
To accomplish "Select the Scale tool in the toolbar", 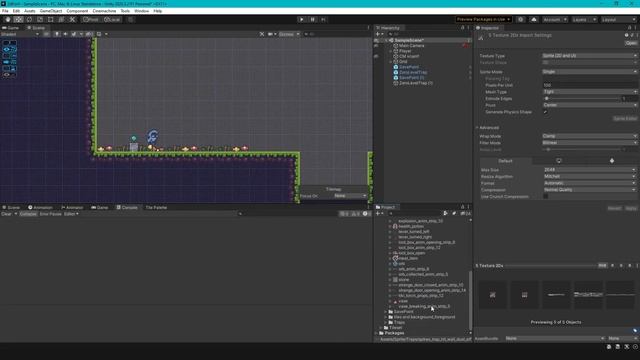I will click(40, 20).
